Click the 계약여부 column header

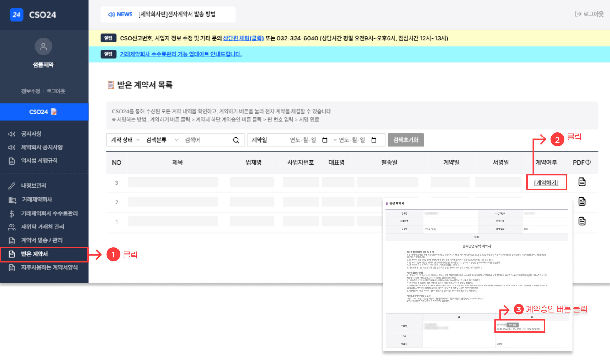pyautogui.click(x=546, y=162)
